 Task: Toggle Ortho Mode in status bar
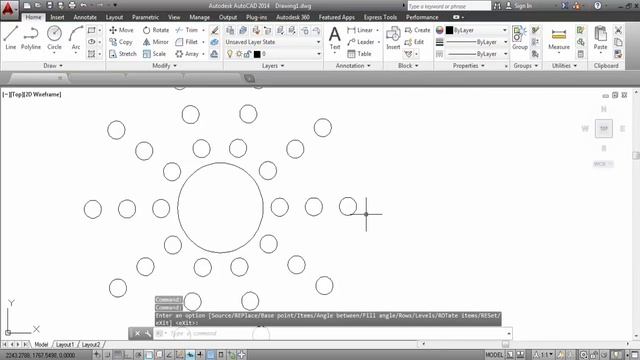click(x=128, y=355)
